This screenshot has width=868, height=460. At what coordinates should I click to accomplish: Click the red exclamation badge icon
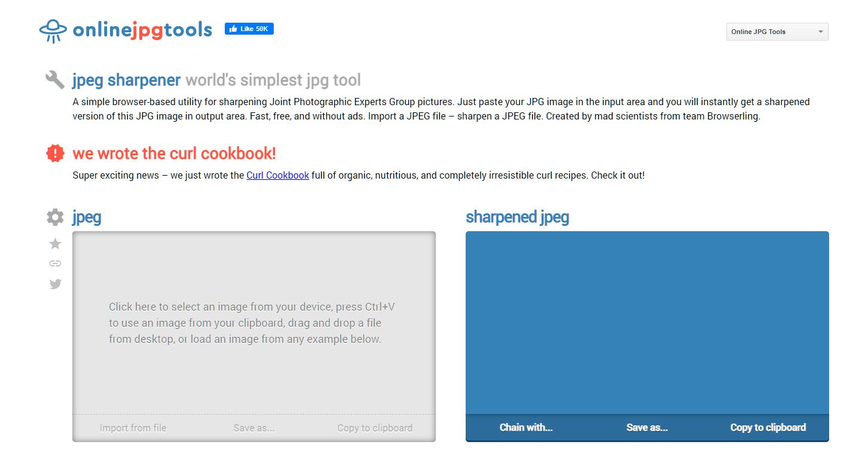55,154
